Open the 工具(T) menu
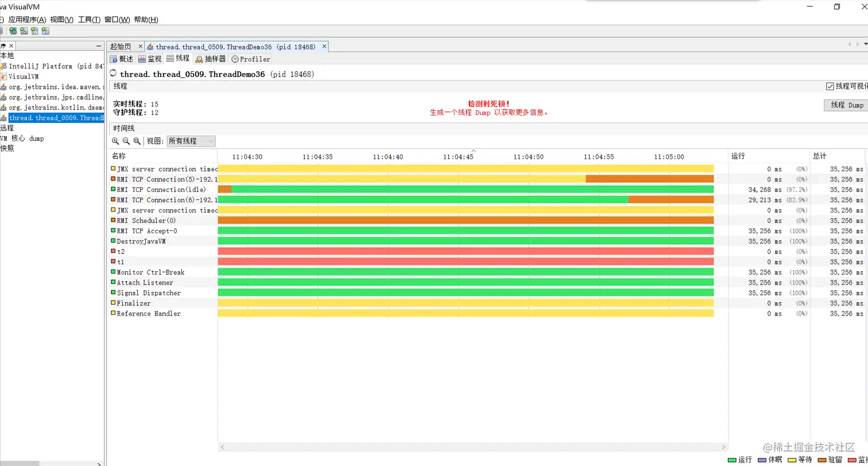The height and width of the screenshot is (466, 868). click(x=90, y=20)
